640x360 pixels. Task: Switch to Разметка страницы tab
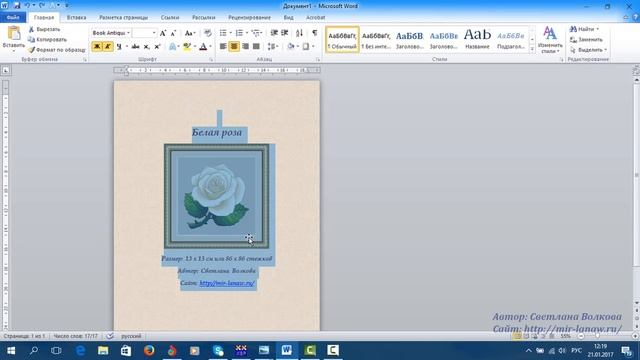point(123,18)
